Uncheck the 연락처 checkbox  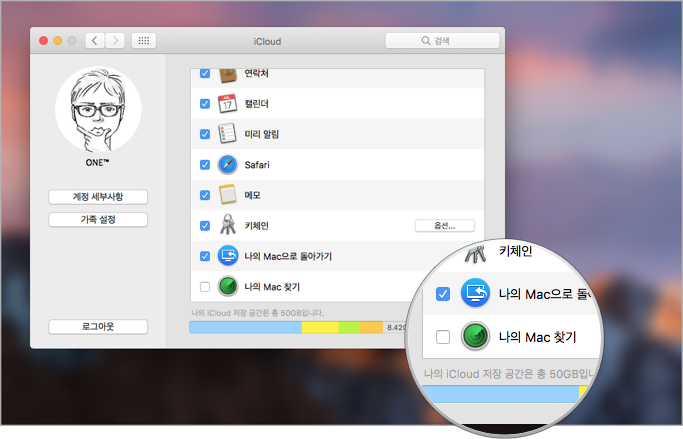(x=205, y=73)
